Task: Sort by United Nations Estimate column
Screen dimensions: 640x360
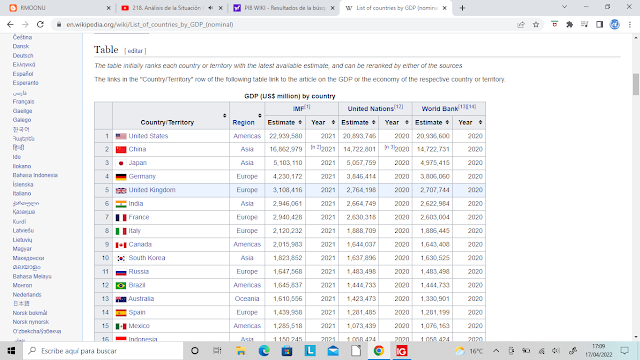Action: 373,122
